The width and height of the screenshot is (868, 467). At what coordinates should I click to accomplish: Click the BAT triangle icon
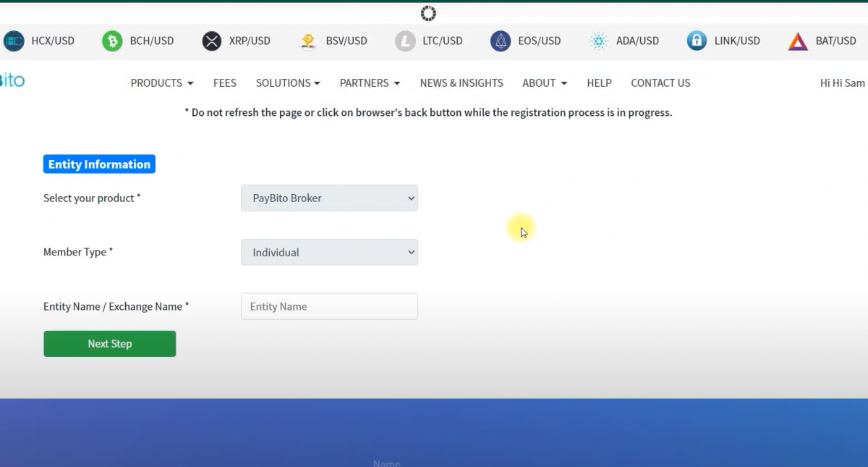pyautogui.click(x=798, y=41)
